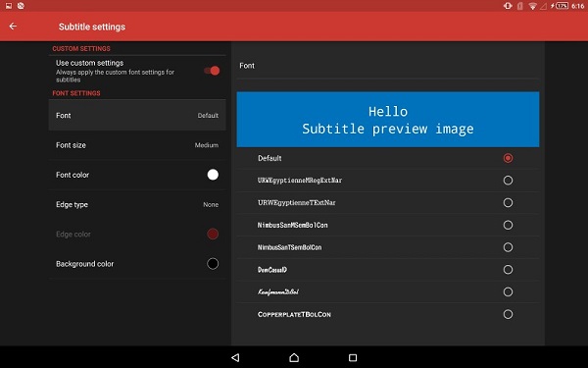588x368 pixels.
Task: Click the black Background color swatch
Action: pos(213,264)
